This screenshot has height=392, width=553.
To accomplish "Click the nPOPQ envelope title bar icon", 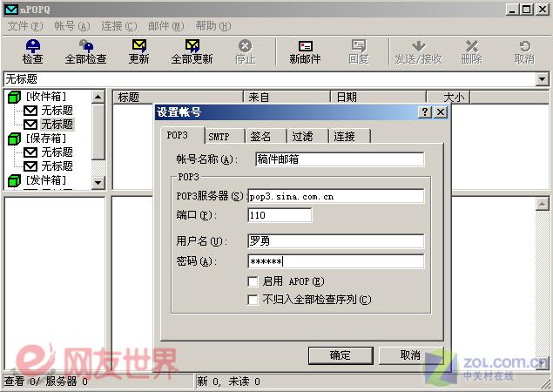I will coord(11,10).
